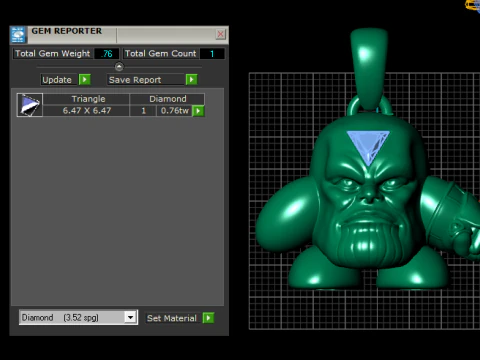The image size is (480, 360).
Task: Click the green arrow beside 0.76tw
Action: tap(198, 111)
